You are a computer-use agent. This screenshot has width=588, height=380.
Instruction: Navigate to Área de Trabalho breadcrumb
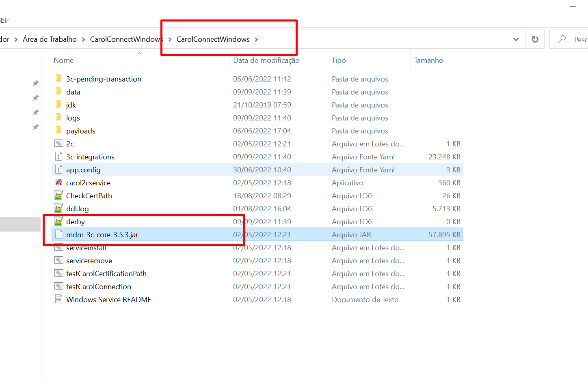pos(50,39)
